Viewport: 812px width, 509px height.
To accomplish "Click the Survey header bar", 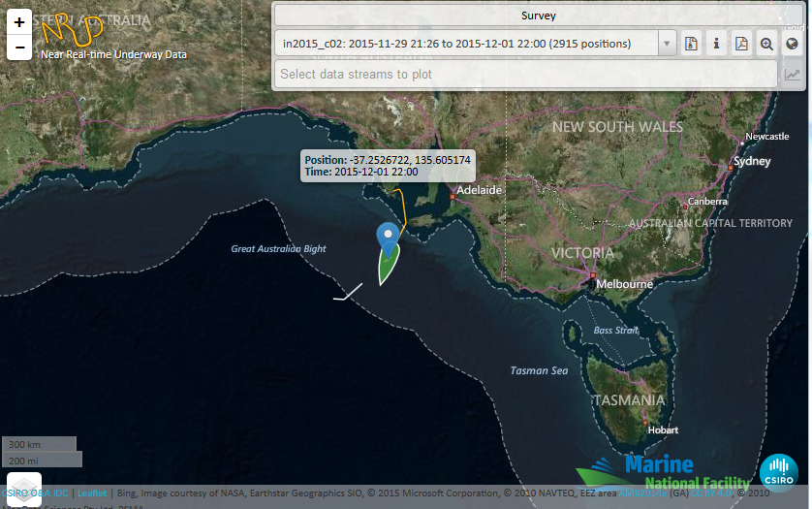I will tap(539, 16).
